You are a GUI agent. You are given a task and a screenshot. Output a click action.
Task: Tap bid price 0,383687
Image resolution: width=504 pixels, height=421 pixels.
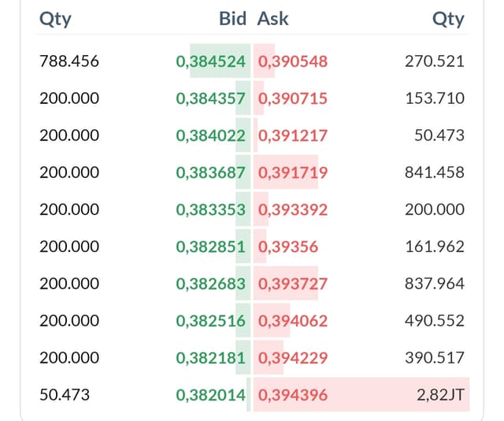coord(211,172)
